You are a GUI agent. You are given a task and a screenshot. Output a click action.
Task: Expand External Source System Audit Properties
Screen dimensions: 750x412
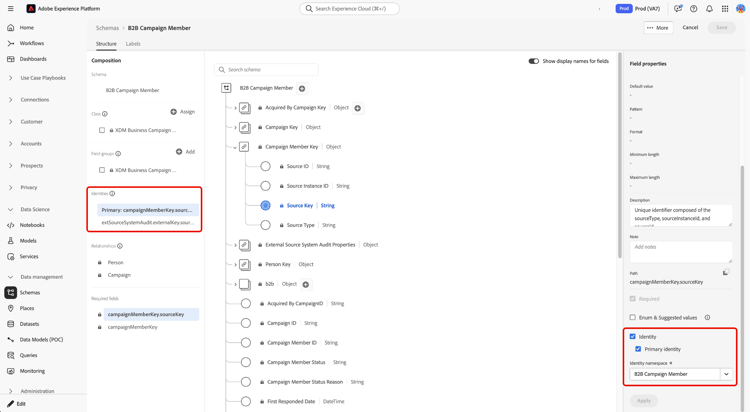[235, 245]
